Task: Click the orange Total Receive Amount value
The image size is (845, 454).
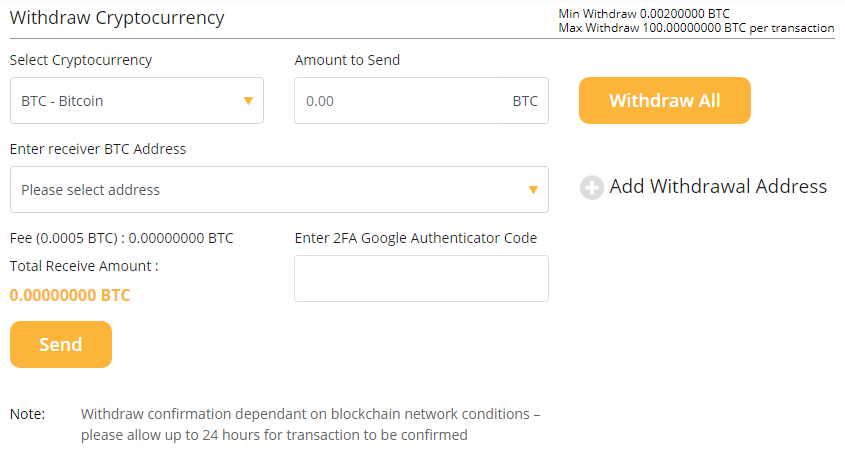Action: (x=70, y=295)
